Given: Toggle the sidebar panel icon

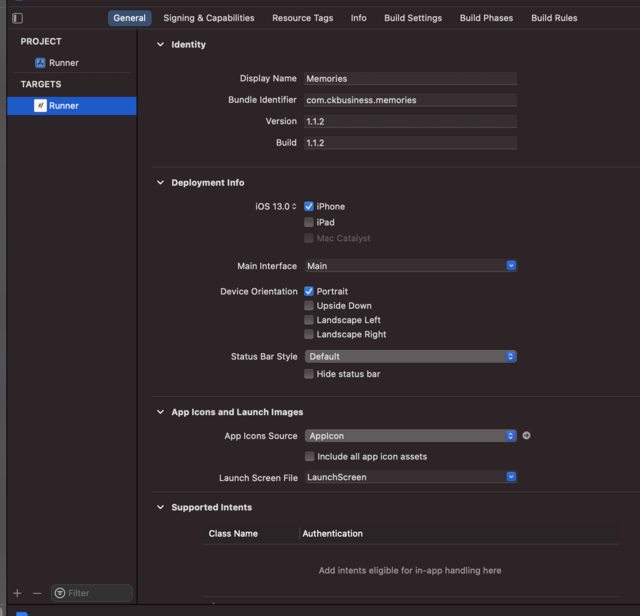Looking at the screenshot, I should point(18,18).
